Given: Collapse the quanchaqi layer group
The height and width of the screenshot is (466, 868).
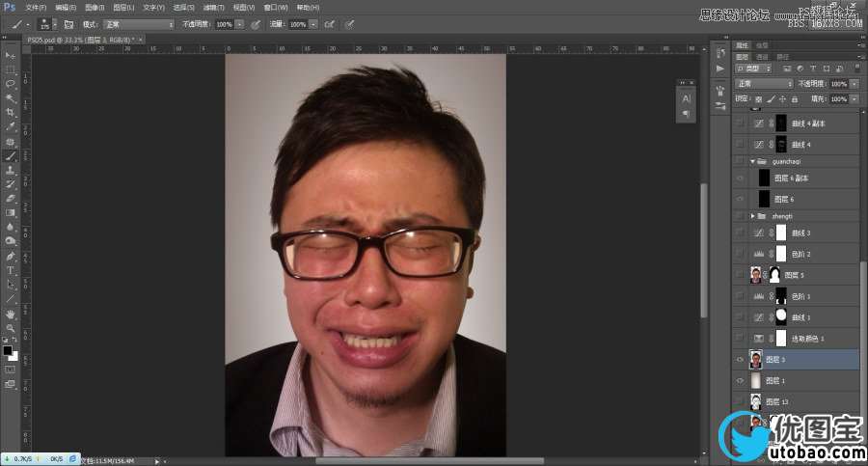Looking at the screenshot, I should (752, 161).
